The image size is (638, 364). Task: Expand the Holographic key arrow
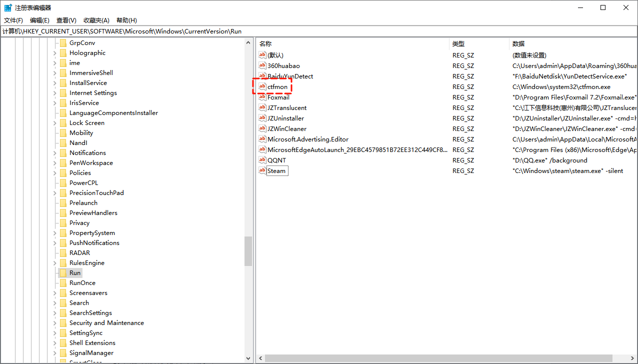point(55,53)
